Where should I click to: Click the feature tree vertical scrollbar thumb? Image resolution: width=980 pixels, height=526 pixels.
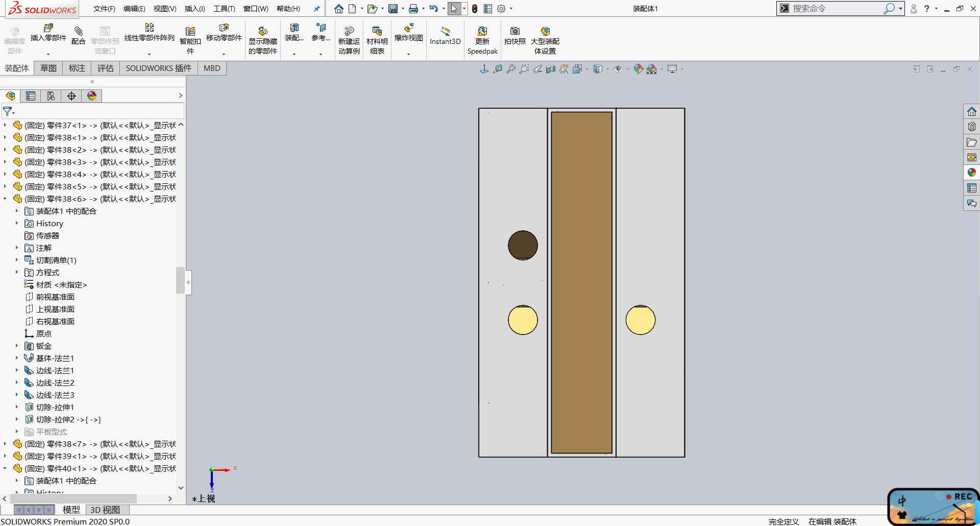(180, 280)
